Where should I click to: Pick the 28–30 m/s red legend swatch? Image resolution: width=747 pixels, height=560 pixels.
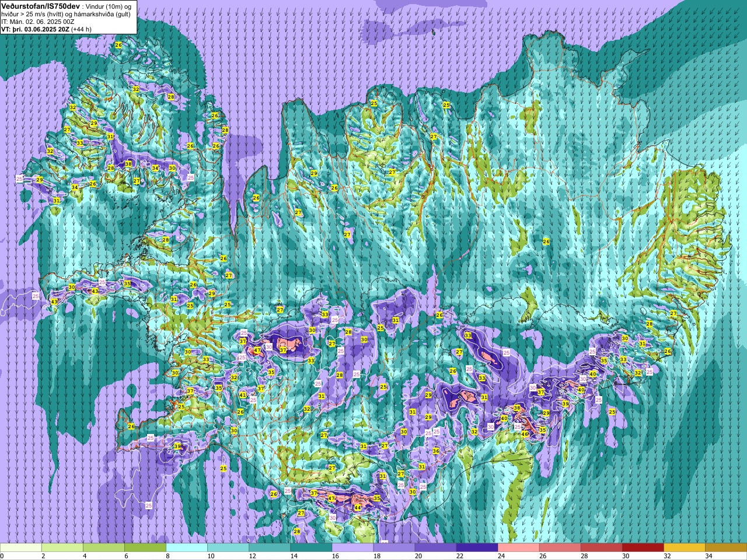pyautogui.click(x=601, y=548)
